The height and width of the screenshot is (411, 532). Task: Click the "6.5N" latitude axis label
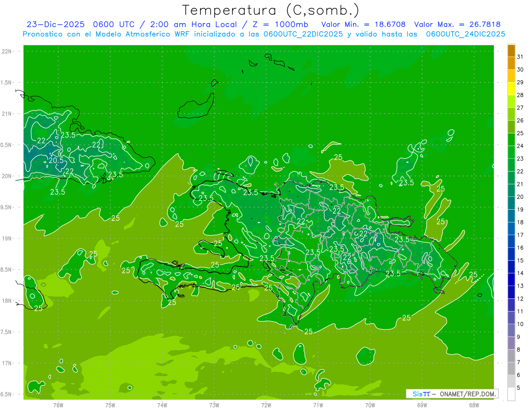coord(7,394)
